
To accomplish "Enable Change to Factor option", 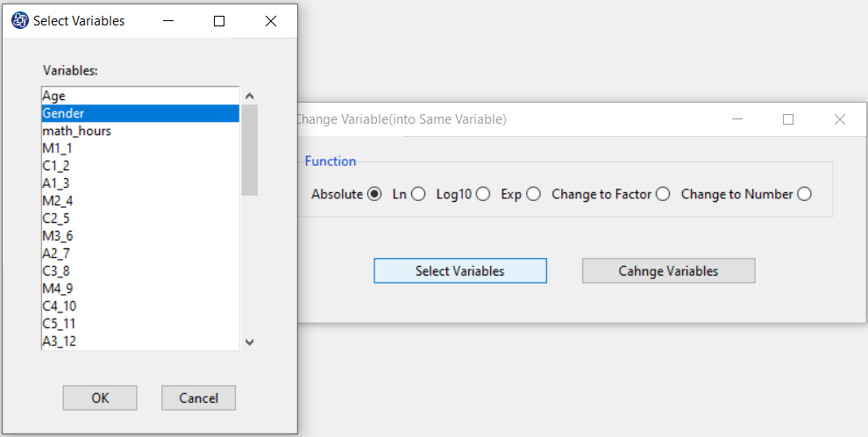I will coord(663,195).
